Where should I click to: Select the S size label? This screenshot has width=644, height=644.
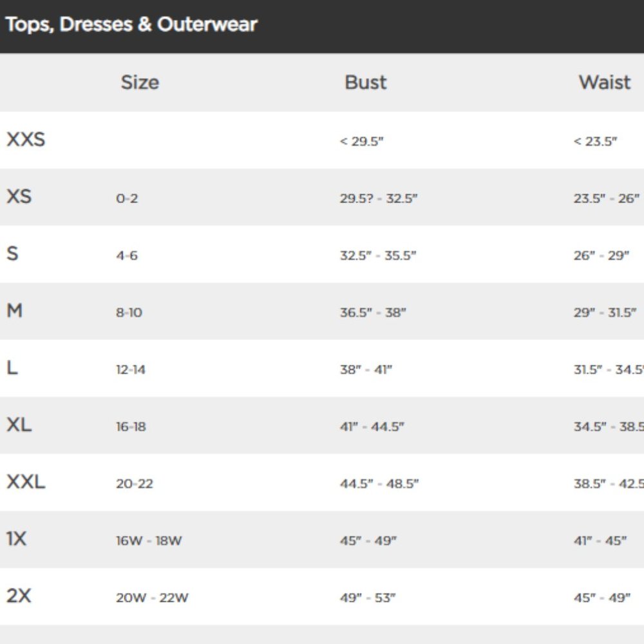12,253
